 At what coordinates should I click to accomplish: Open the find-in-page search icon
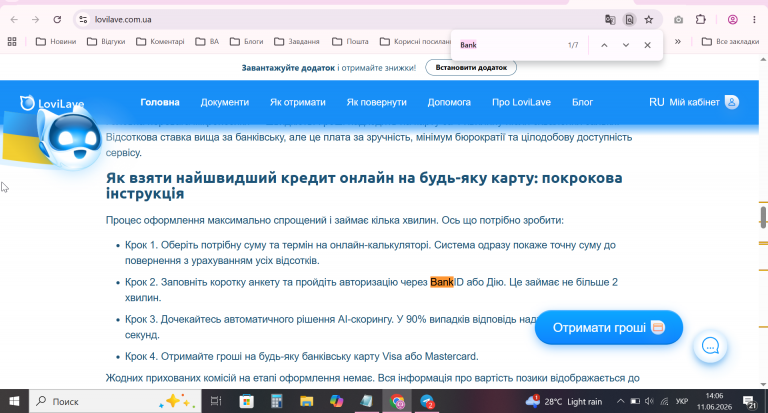point(629,20)
